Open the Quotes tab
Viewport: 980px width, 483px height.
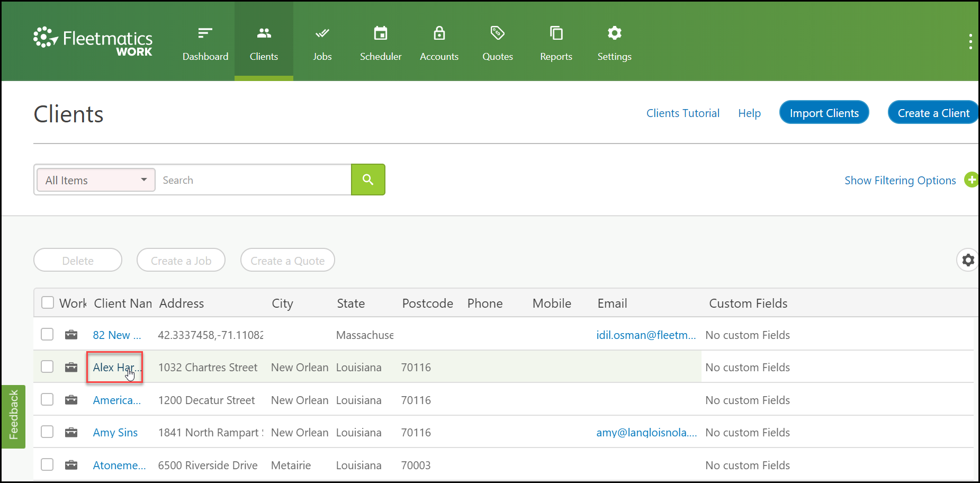[x=498, y=41]
